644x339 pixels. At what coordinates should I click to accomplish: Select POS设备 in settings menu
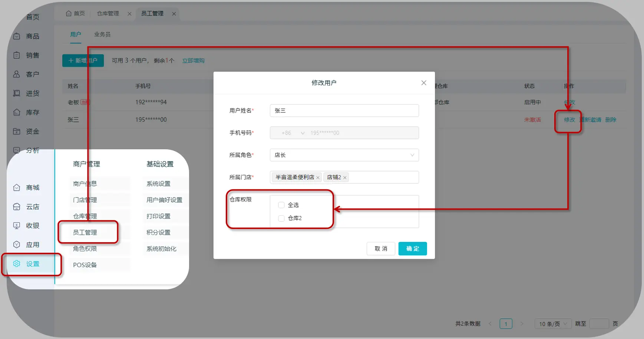[85, 265]
